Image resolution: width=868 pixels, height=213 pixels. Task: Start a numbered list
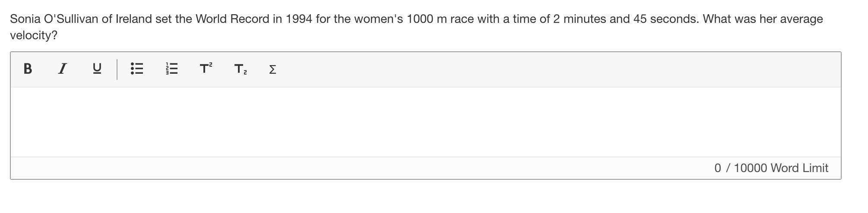coord(171,69)
